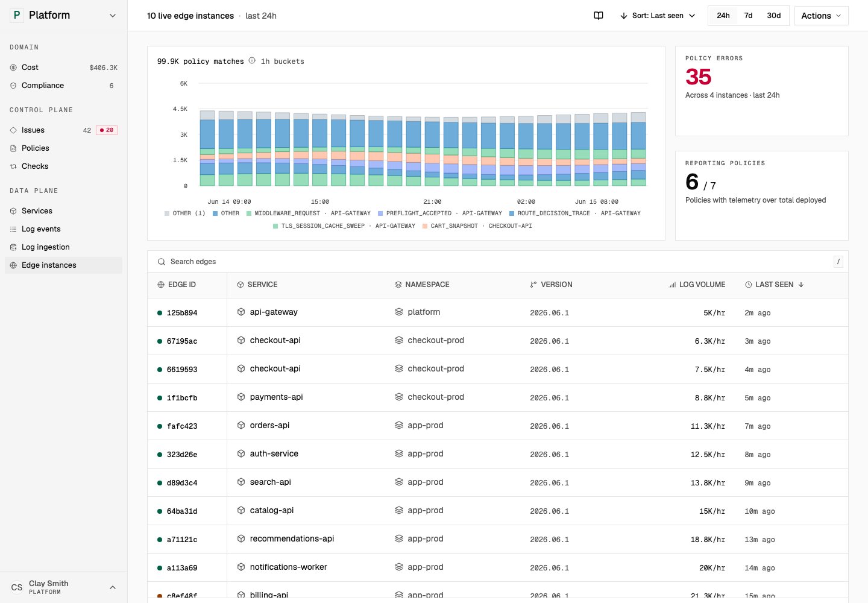Click the Log Volume column chart icon
The height and width of the screenshot is (603, 868).
(672, 285)
